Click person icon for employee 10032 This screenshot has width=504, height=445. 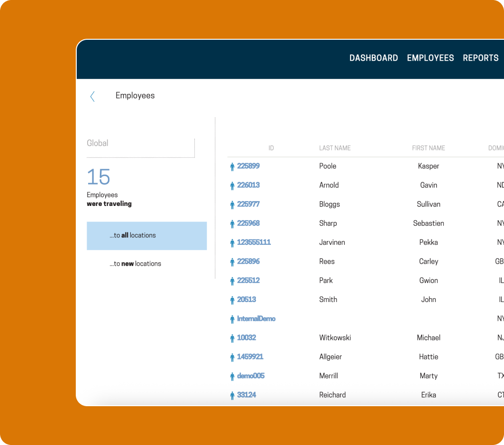[232, 338]
